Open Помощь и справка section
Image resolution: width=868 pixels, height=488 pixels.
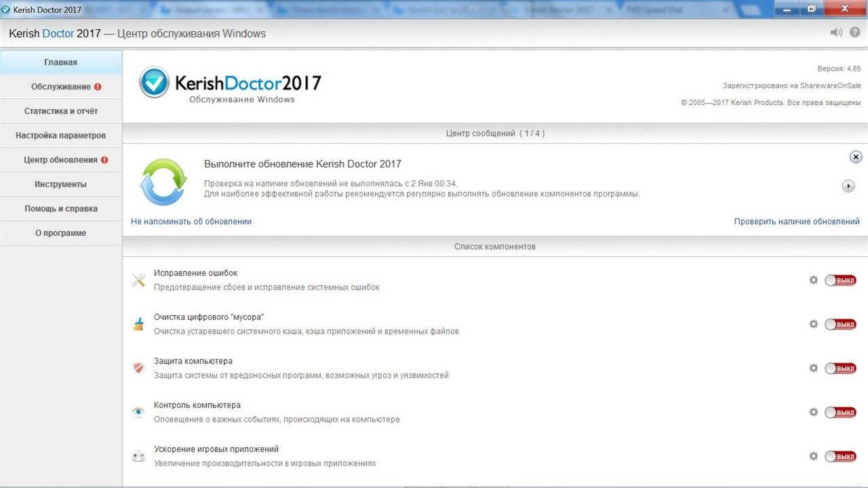click(61, 209)
